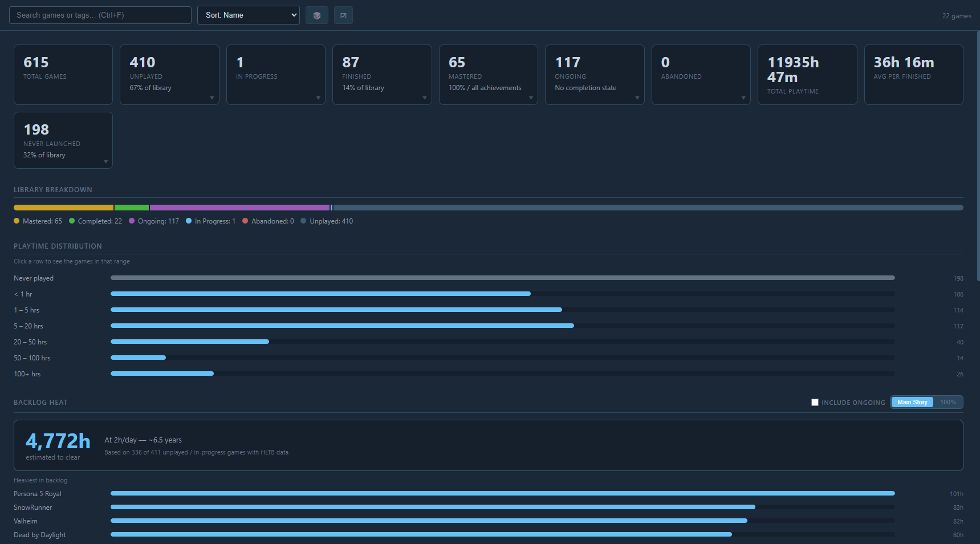Click the 22 games counter text
This screenshot has width=980, height=544.
tap(957, 16)
